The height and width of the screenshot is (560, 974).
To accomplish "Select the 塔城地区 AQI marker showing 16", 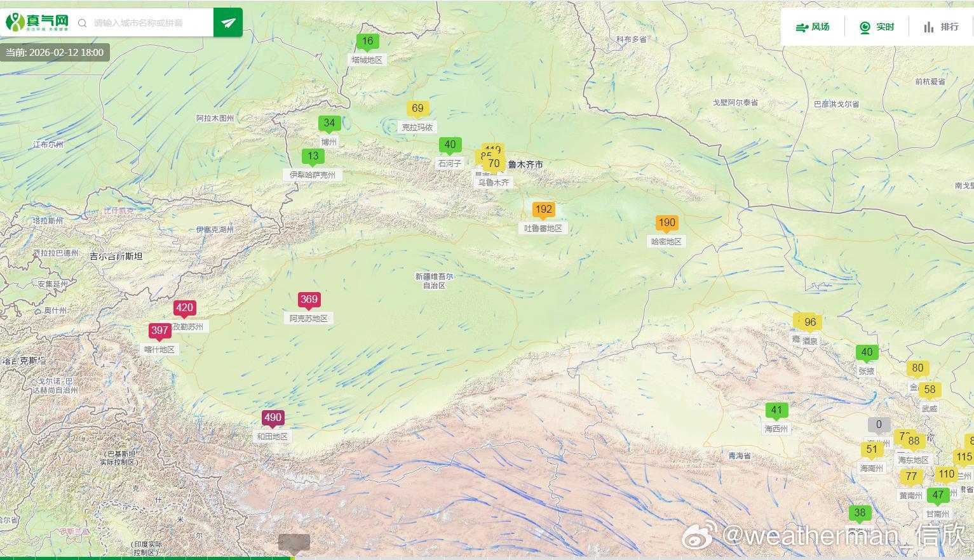I will [367, 43].
